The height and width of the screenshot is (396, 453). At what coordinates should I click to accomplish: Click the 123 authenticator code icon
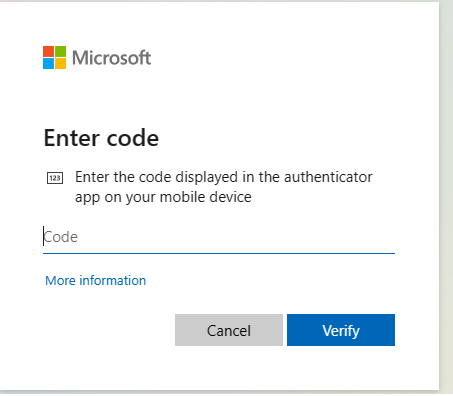[x=55, y=178]
